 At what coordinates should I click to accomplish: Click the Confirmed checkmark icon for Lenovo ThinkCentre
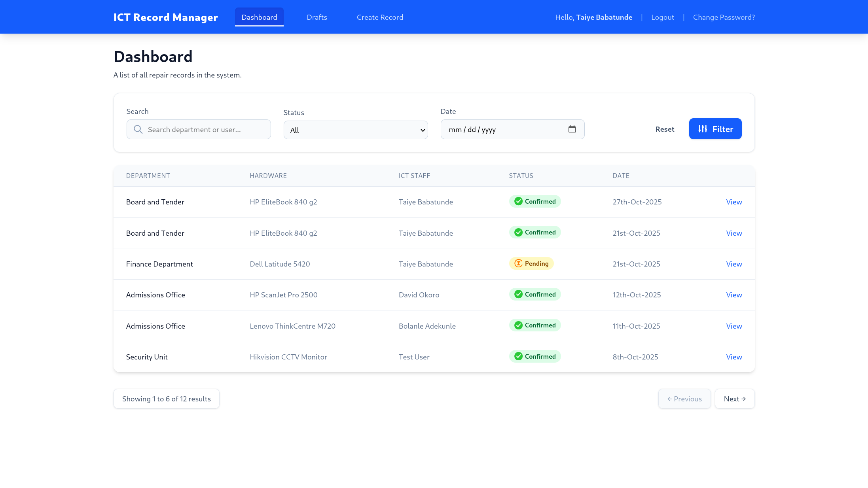518,325
